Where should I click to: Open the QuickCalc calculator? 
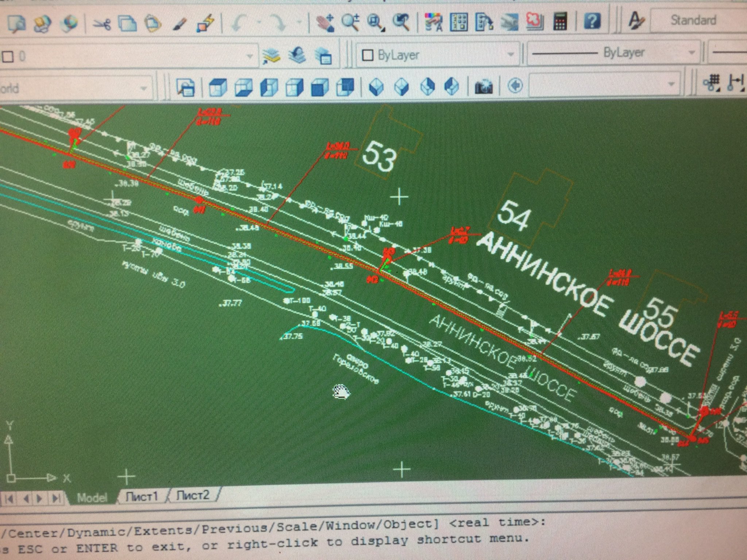click(x=560, y=22)
